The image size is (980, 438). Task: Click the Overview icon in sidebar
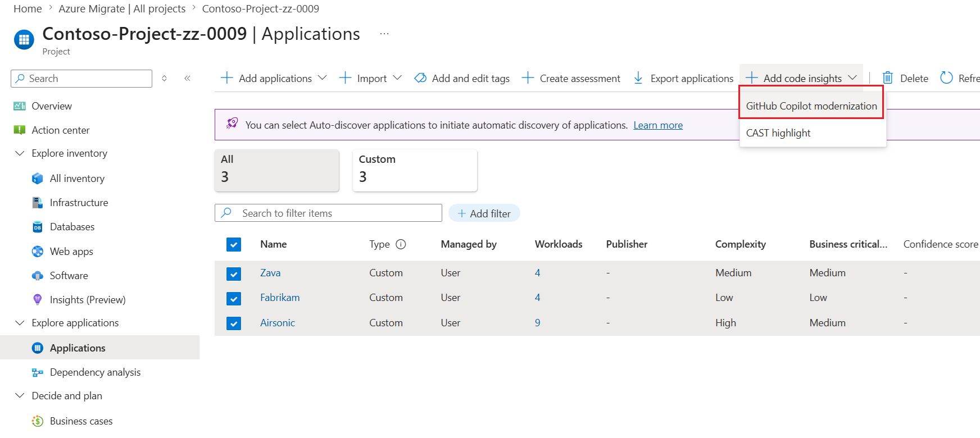coord(20,106)
